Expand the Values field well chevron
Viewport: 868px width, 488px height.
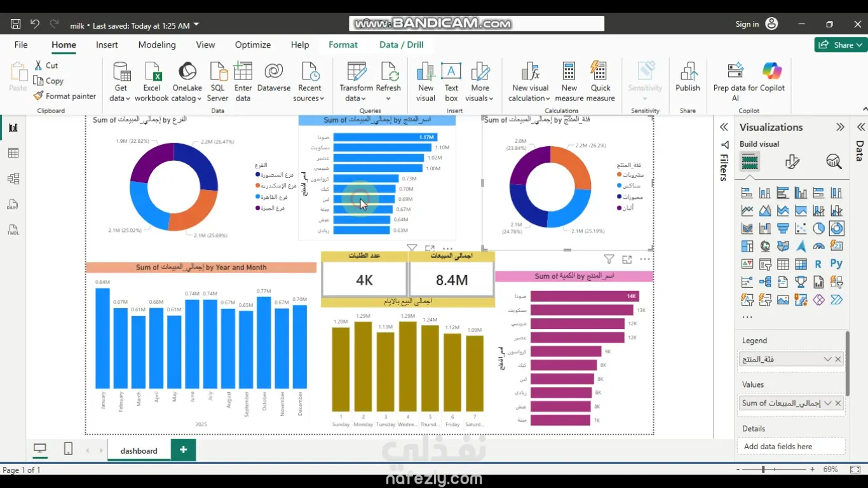[x=827, y=403]
